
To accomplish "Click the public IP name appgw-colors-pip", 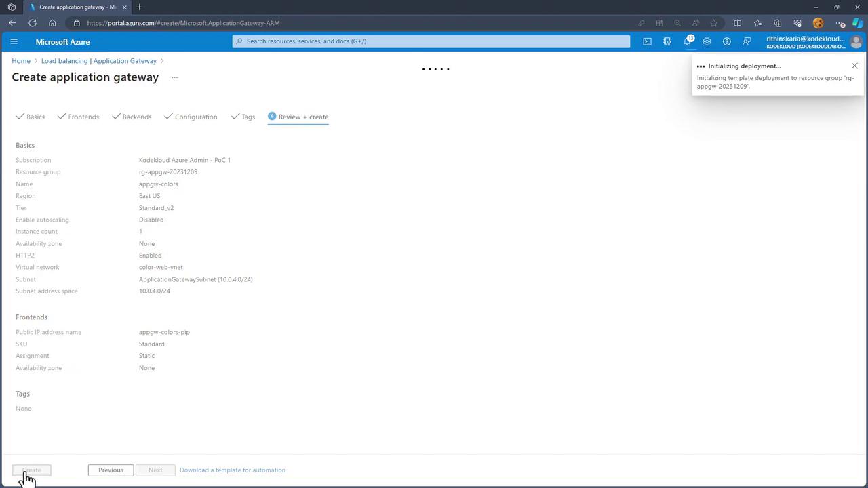I will tap(164, 332).
